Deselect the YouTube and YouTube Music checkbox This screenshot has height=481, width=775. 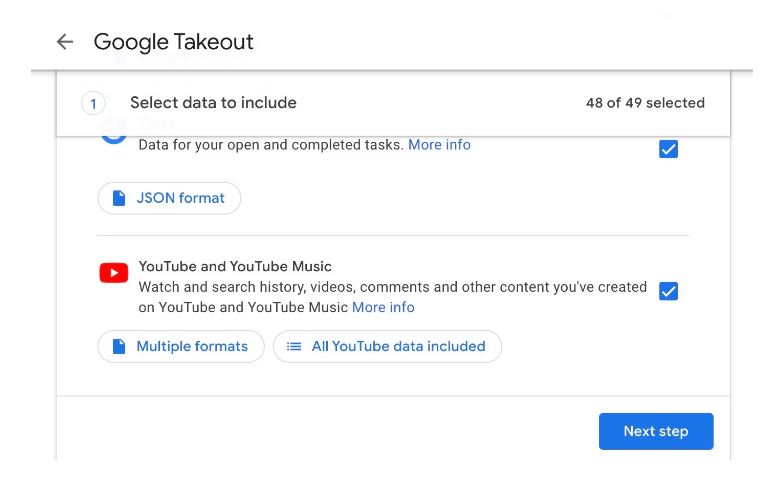(668, 291)
